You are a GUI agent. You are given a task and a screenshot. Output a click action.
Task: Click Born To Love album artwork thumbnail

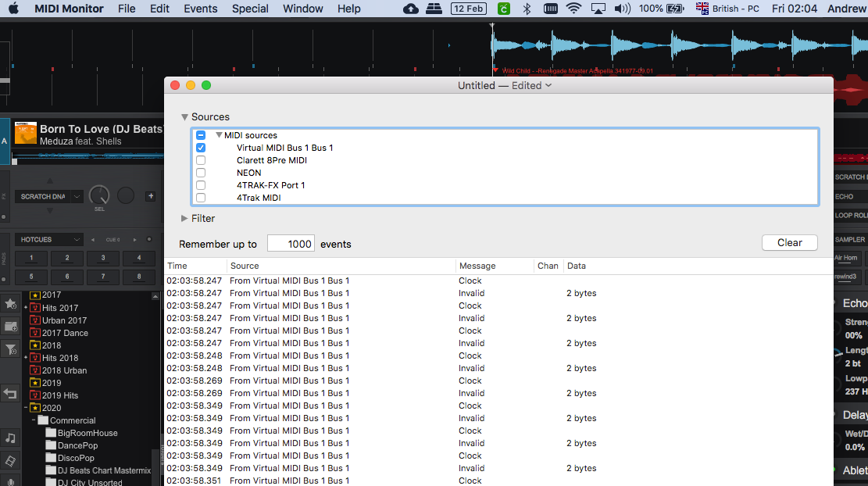click(26, 133)
